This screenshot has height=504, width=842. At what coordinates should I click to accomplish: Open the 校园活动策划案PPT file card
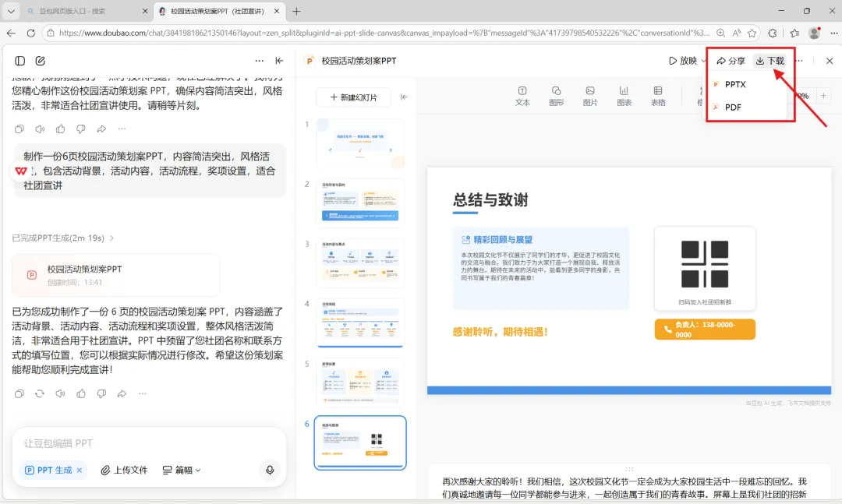point(115,275)
